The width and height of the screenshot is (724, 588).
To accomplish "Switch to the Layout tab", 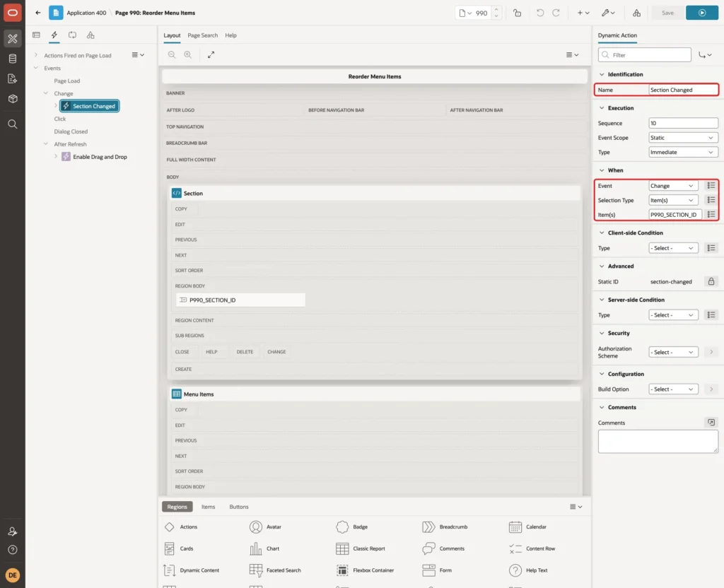I will (172, 35).
